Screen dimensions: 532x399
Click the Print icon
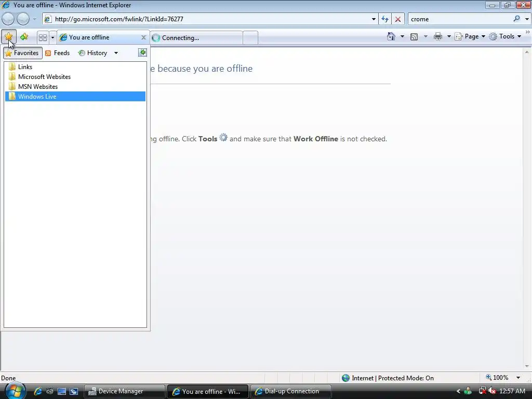pos(438,36)
